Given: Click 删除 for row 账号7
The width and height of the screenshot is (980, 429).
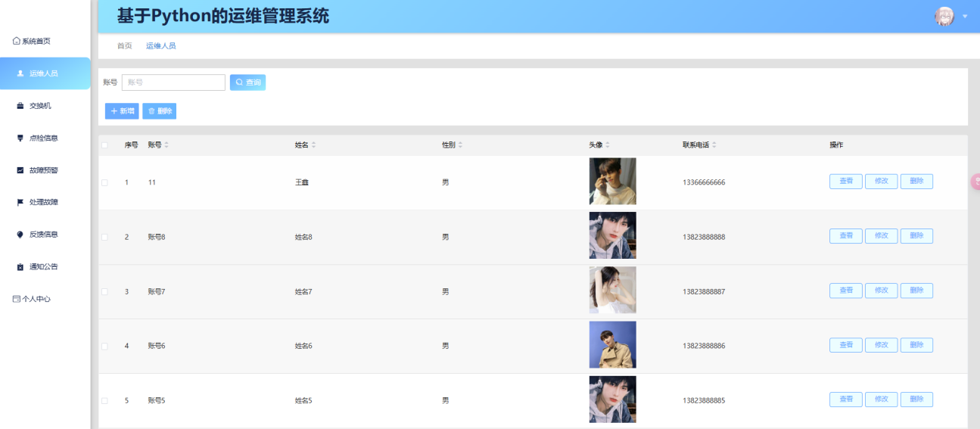Looking at the screenshot, I should pos(916,291).
